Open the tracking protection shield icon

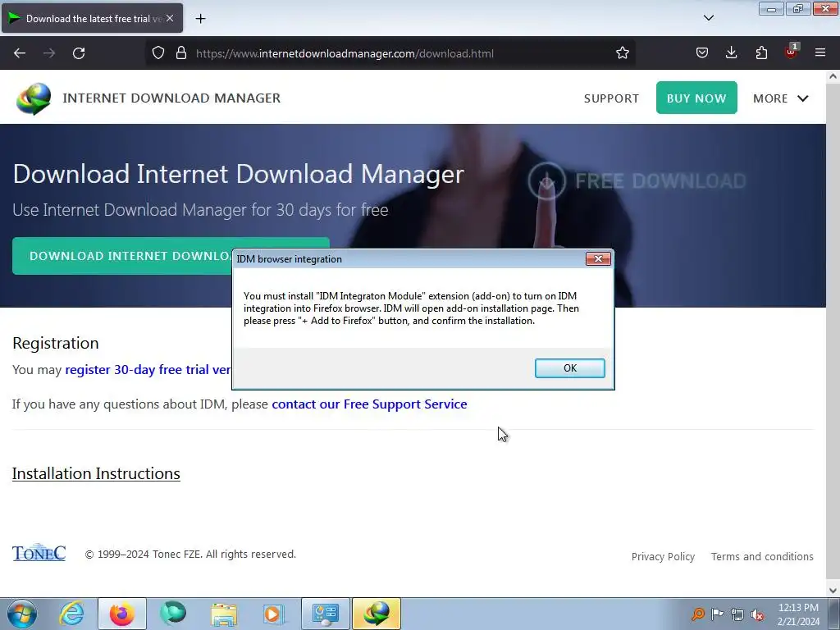coord(158,53)
